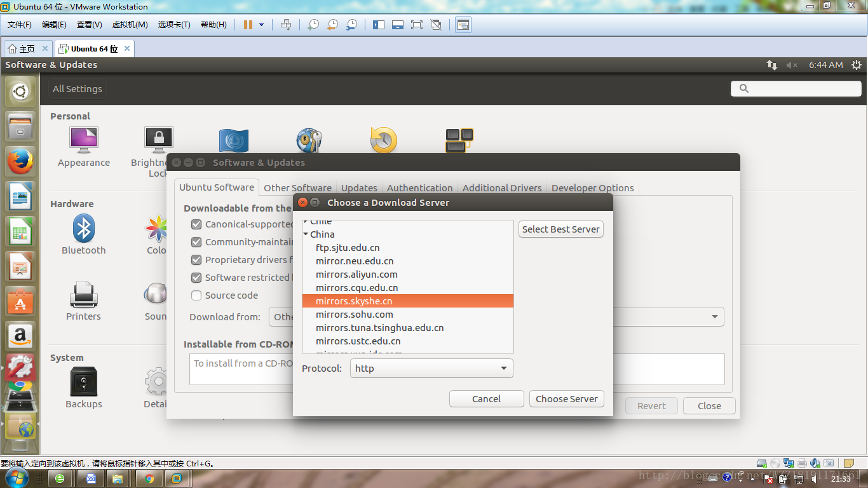Switch to the Authentication tab
Viewport: 868px width, 488px height.
point(419,188)
